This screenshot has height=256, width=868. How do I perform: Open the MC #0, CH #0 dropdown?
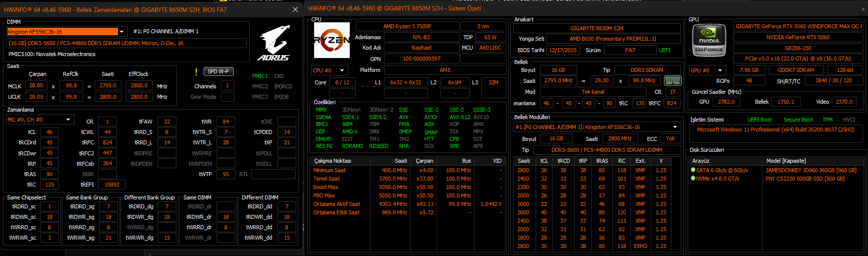[x=40, y=120]
